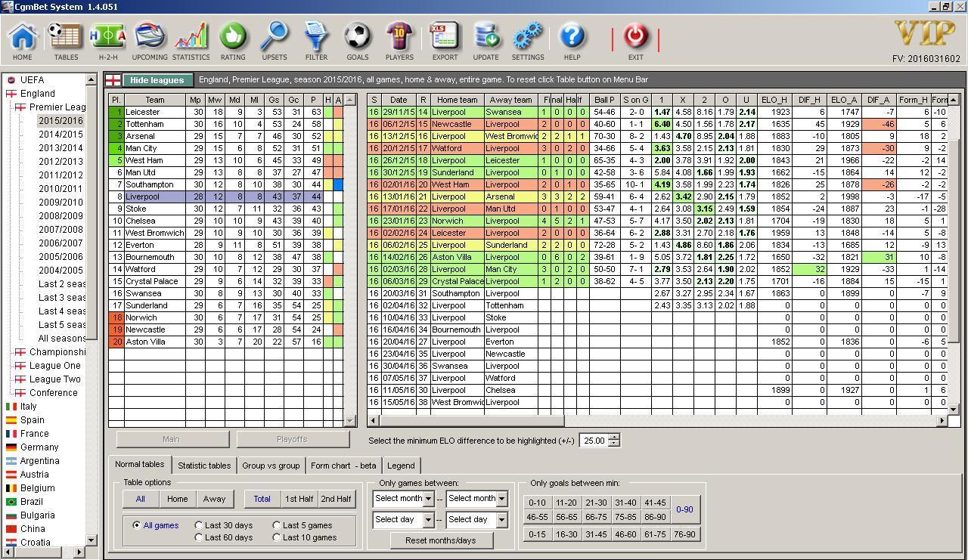This screenshot has height=560, width=968.
Task: Open the second Select day dropdown
Action: (x=501, y=520)
